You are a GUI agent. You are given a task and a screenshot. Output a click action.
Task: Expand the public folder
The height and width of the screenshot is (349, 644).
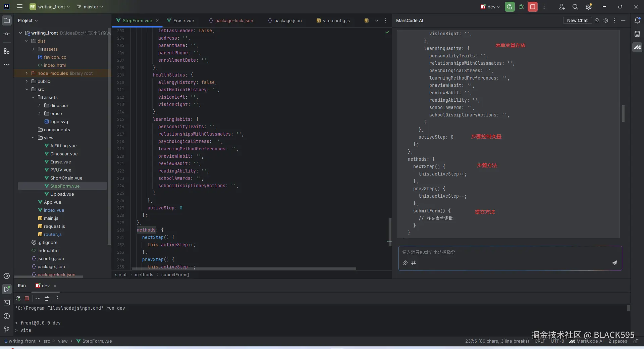click(x=27, y=81)
